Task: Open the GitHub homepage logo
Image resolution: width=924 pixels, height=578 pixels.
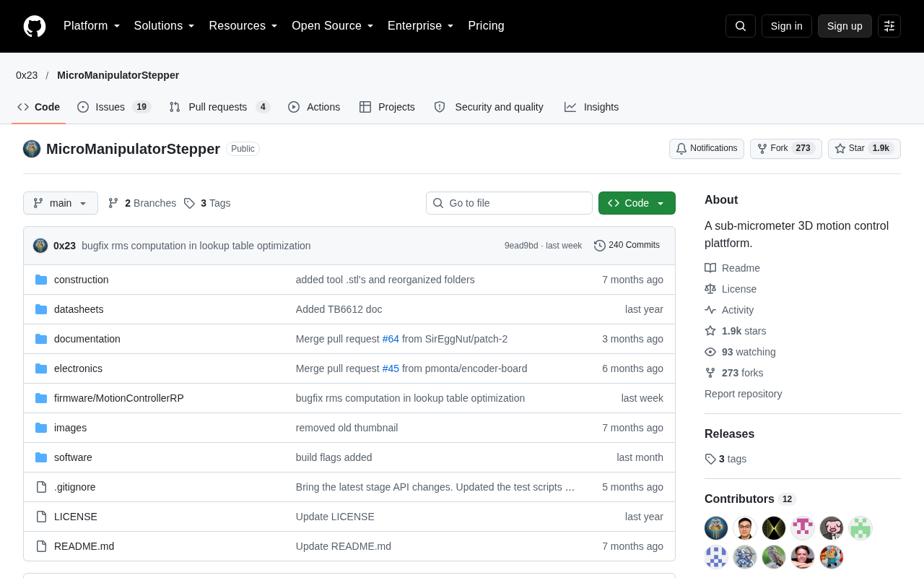Action: pyautogui.click(x=35, y=26)
